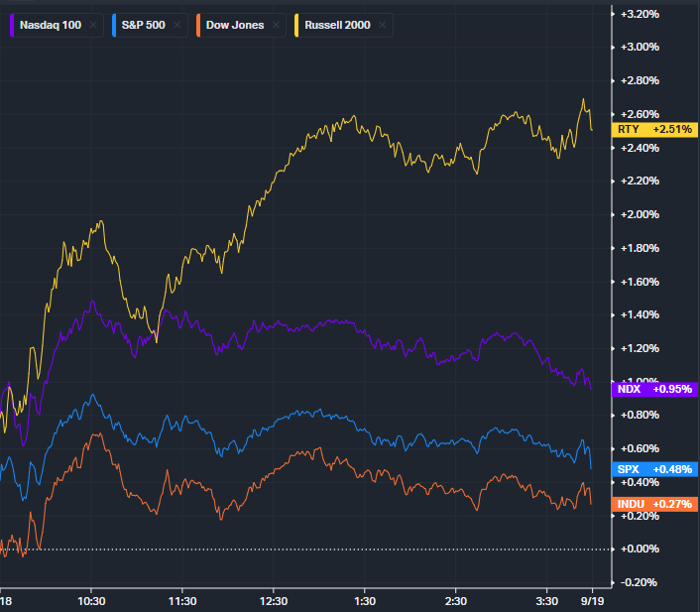Select the Russell 2000 legend label
Screen dimensions: 700x612
337,25
